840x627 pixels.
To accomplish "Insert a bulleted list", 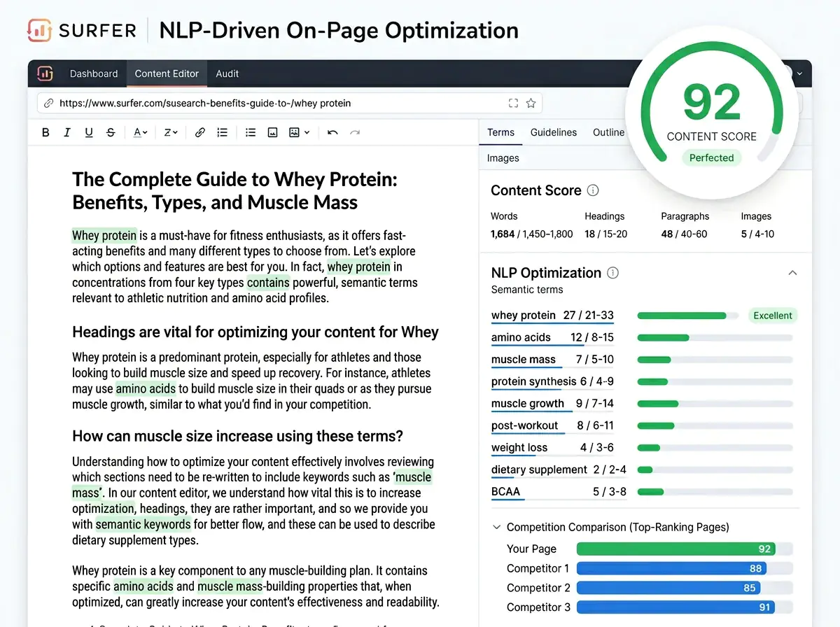I will [251, 132].
